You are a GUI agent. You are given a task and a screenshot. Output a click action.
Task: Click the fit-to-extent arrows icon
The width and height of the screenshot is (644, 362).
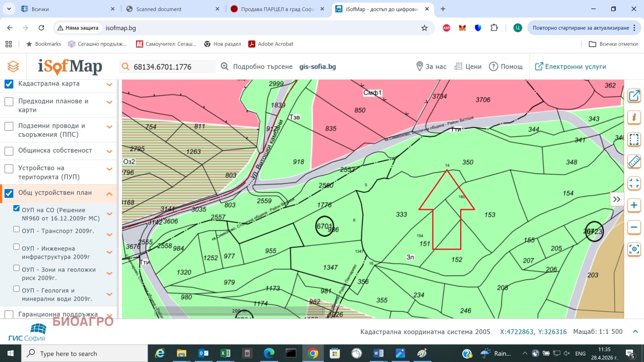[x=634, y=183]
